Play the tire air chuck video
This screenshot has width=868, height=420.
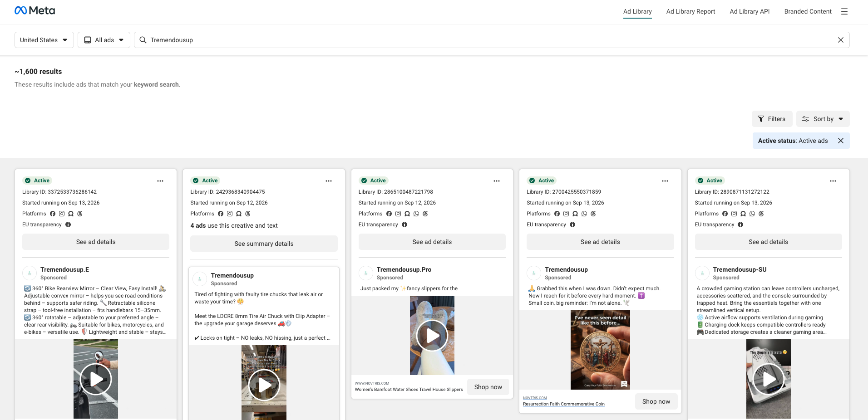coord(264,385)
